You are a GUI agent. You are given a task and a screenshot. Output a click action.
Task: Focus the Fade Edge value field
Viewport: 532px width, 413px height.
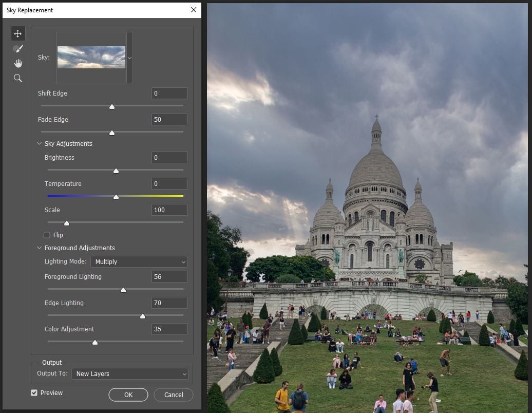point(169,120)
